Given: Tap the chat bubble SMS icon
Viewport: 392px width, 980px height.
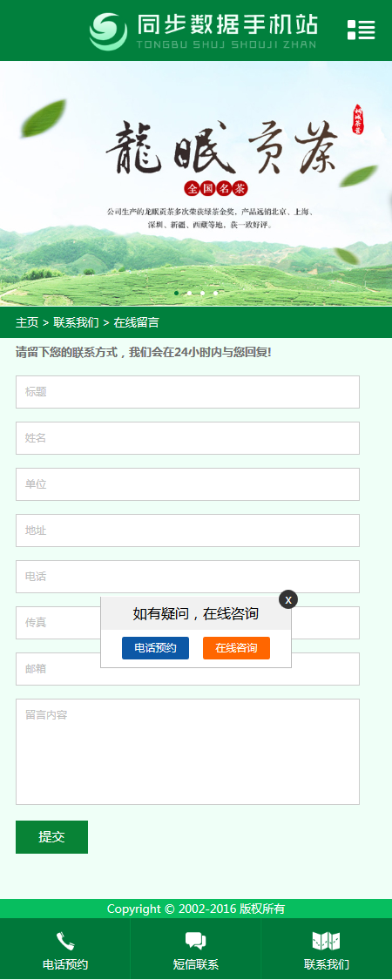Looking at the screenshot, I should (x=196, y=942).
